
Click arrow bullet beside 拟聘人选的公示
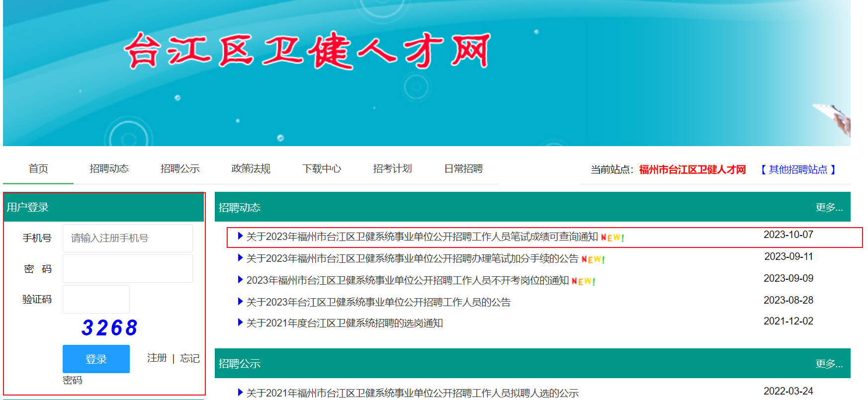[240, 393]
